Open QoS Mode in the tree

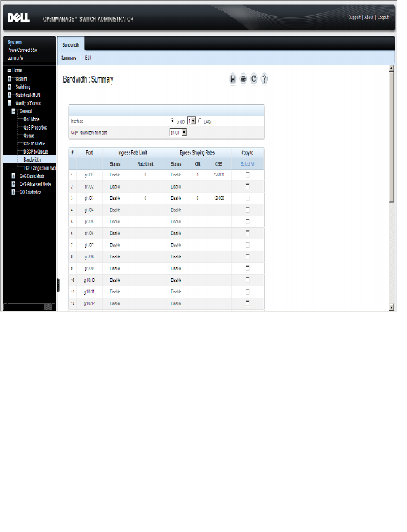[x=32, y=119]
